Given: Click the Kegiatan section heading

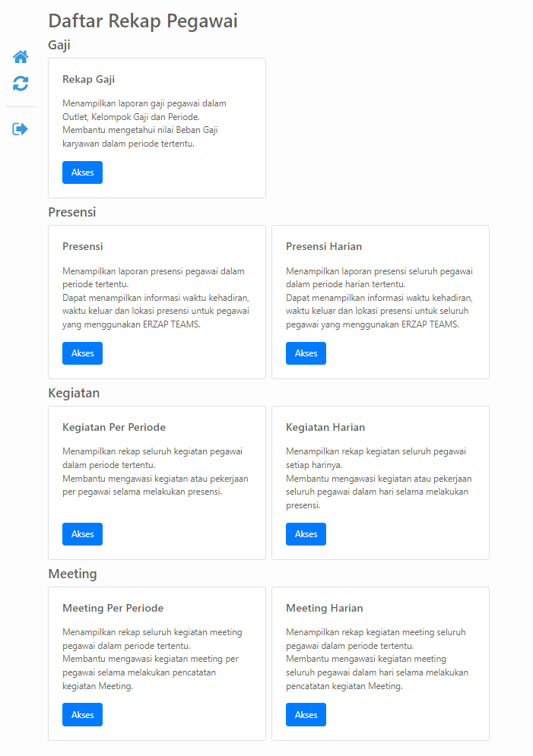Looking at the screenshot, I should tap(74, 393).
